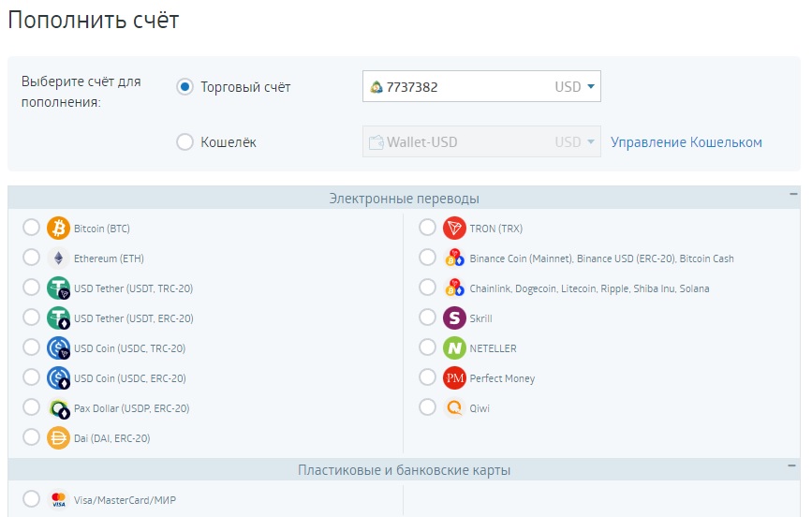Click the USD Coin TRC-20 icon
Viewport: 812px width, 517px height.
coord(58,348)
